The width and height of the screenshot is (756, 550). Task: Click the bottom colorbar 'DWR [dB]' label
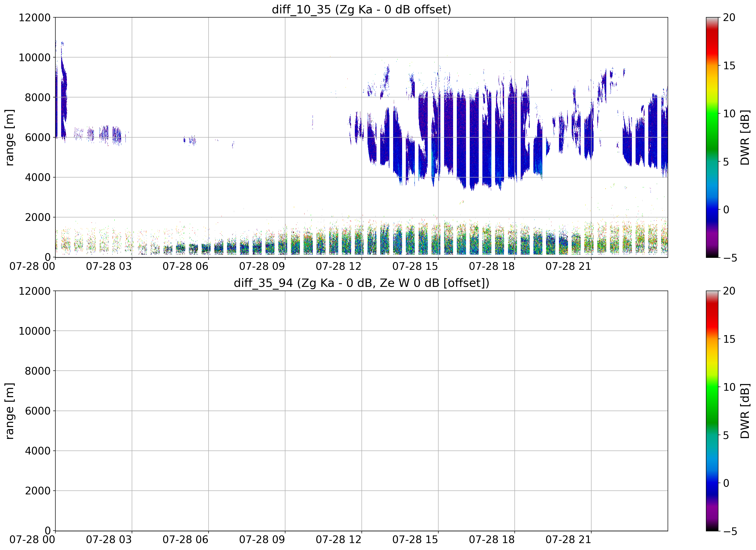tap(745, 411)
